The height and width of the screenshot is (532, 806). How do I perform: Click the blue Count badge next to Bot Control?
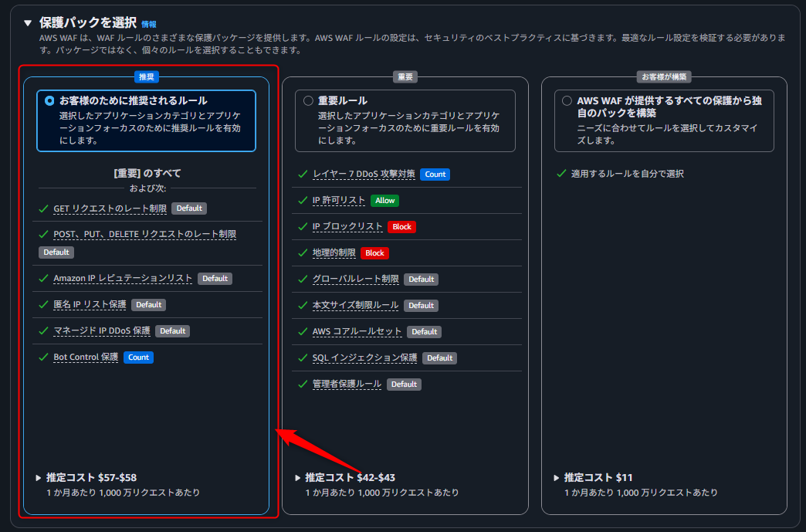138,357
